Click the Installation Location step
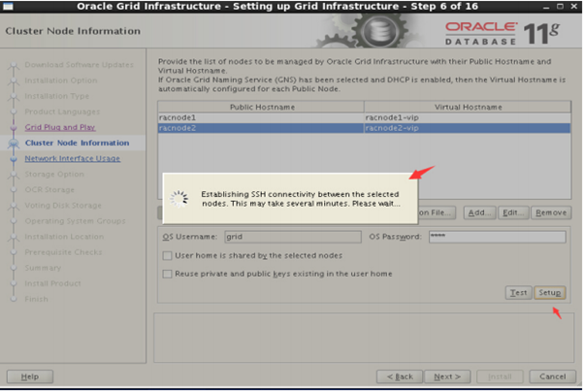 pyautogui.click(x=64, y=237)
